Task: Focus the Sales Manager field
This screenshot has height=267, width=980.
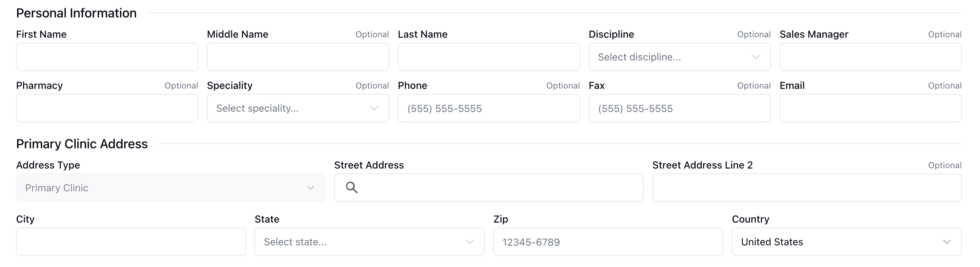Action: (x=870, y=57)
